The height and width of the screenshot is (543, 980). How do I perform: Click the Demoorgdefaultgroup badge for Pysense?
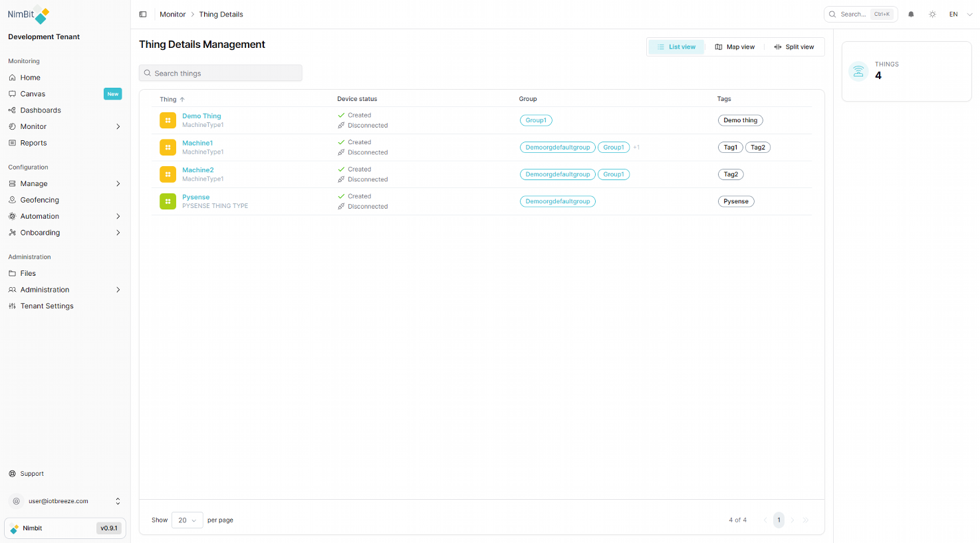tap(557, 201)
